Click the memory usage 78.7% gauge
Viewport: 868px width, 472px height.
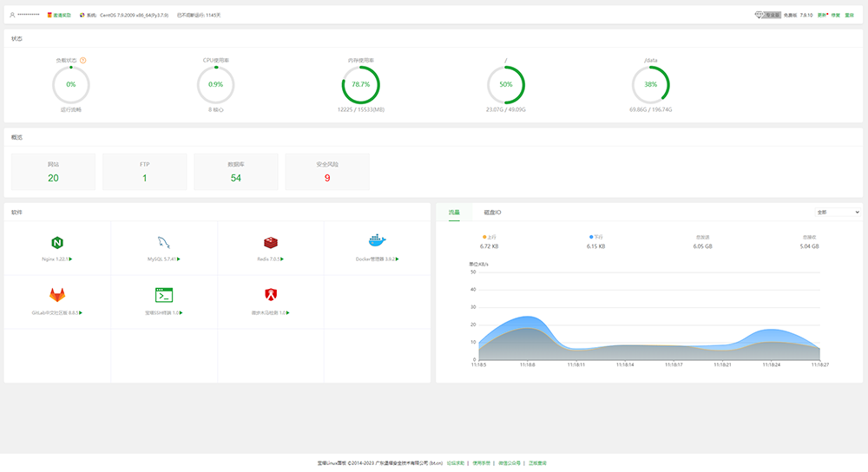click(x=360, y=84)
